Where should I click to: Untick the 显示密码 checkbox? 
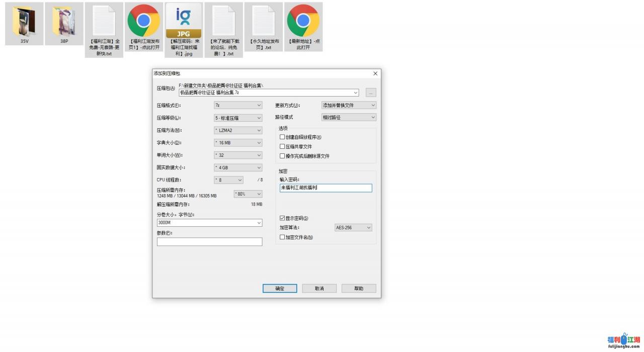pyautogui.click(x=282, y=218)
